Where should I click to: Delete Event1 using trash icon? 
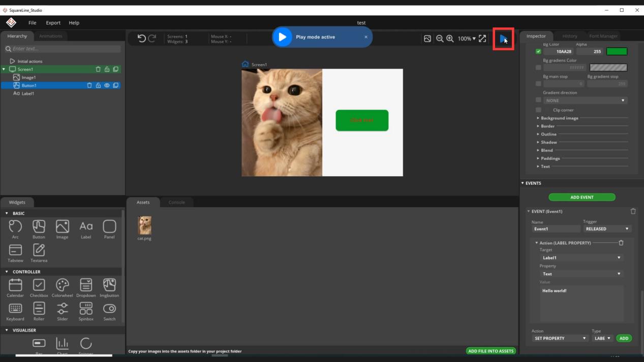(633, 211)
